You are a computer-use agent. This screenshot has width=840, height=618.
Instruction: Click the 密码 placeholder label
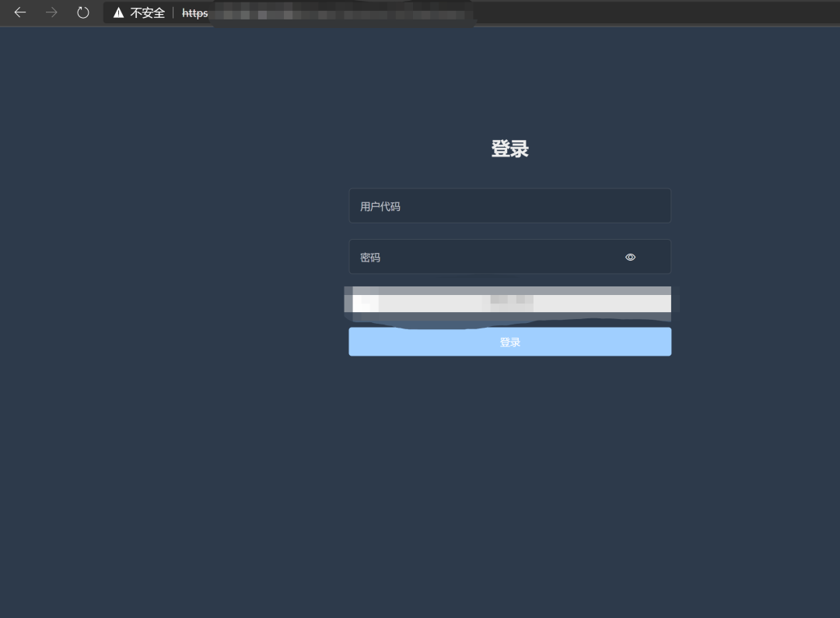(369, 258)
